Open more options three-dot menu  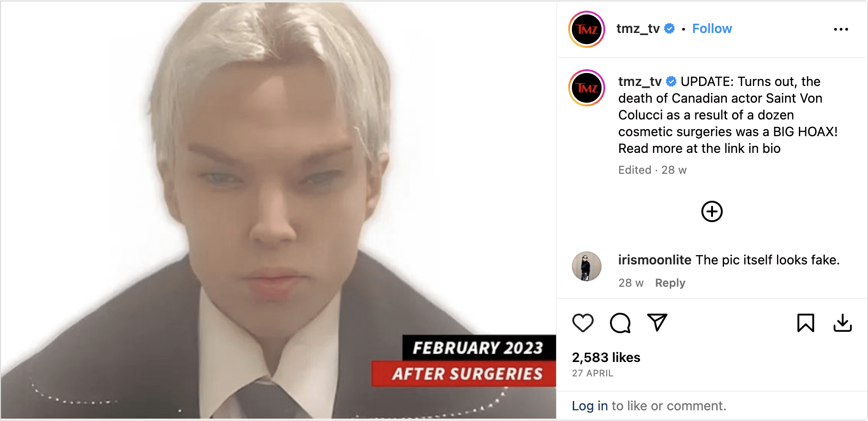pyautogui.click(x=841, y=29)
